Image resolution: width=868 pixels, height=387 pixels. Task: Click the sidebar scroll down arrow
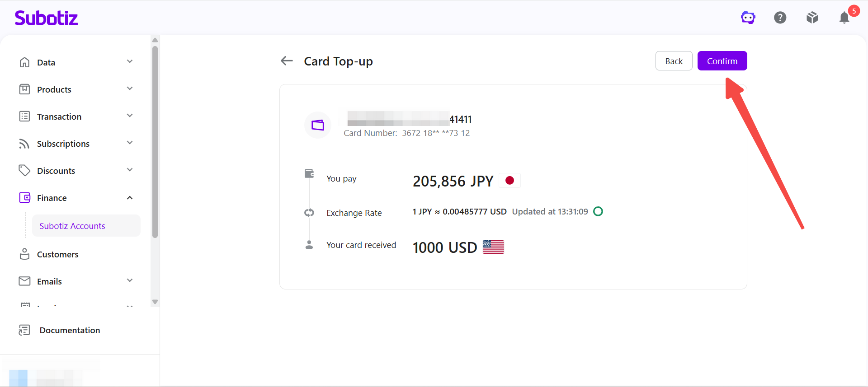point(155,302)
